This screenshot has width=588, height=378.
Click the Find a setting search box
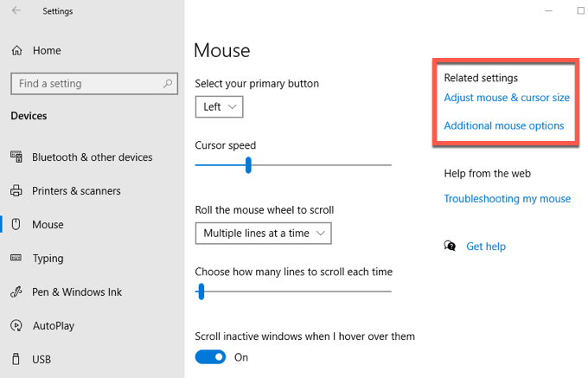(85, 84)
